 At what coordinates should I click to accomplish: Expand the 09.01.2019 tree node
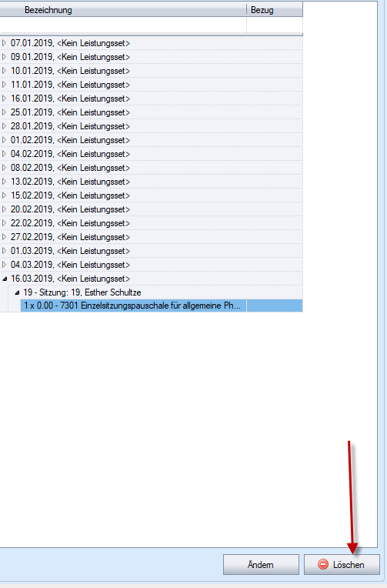pyautogui.click(x=4, y=57)
